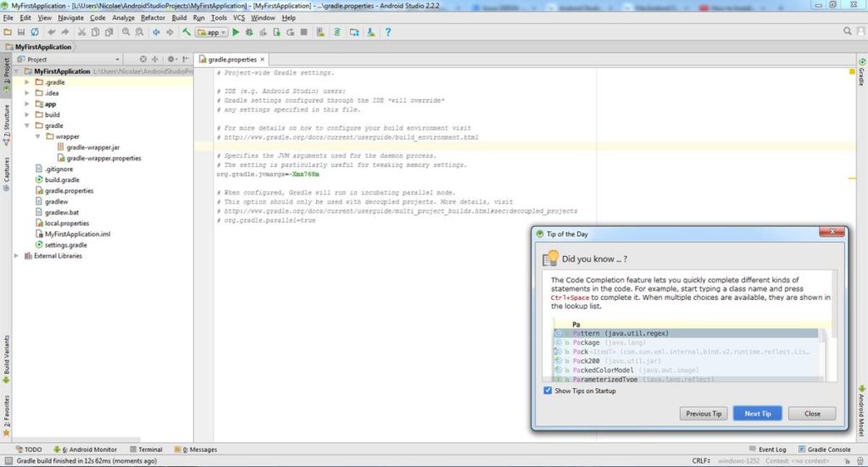Click the Search Everywhere magnifier icon
The height and width of the screenshot is (467, 868).
(847, 31)
